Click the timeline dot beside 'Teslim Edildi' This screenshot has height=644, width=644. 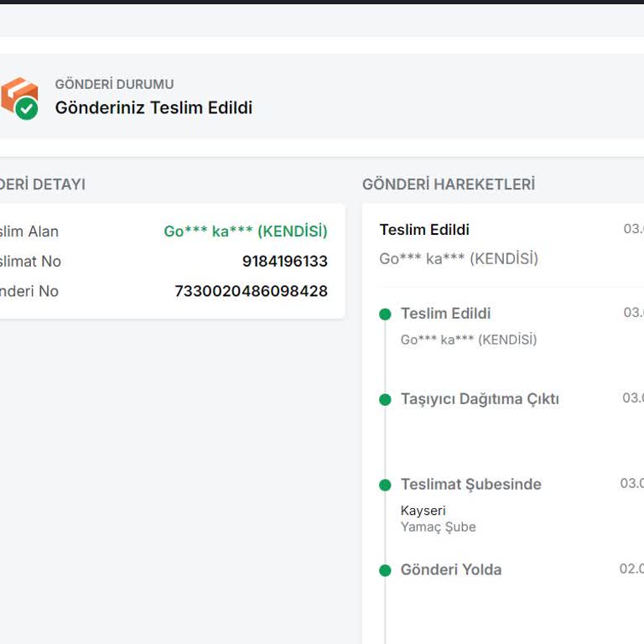click(x=385, y=314)
